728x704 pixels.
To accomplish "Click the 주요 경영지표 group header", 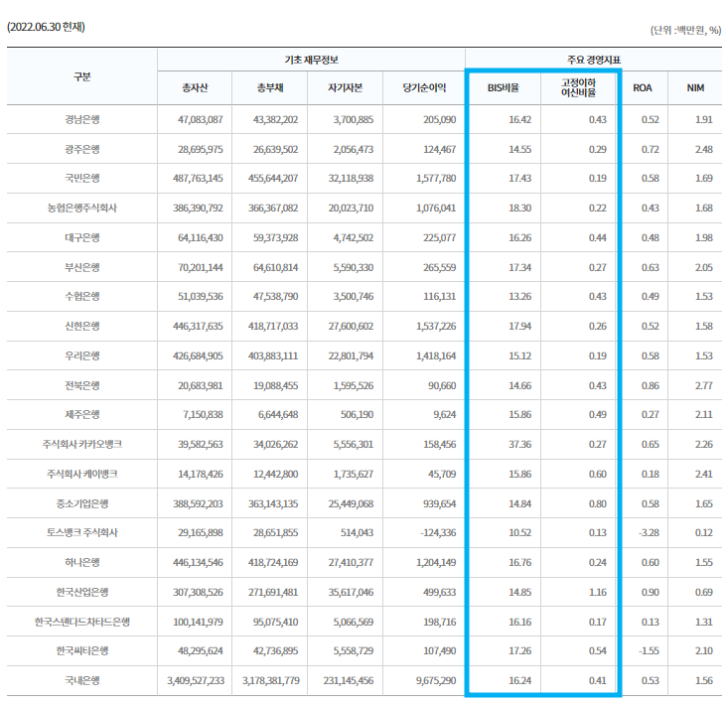I will tap(594, 60).
